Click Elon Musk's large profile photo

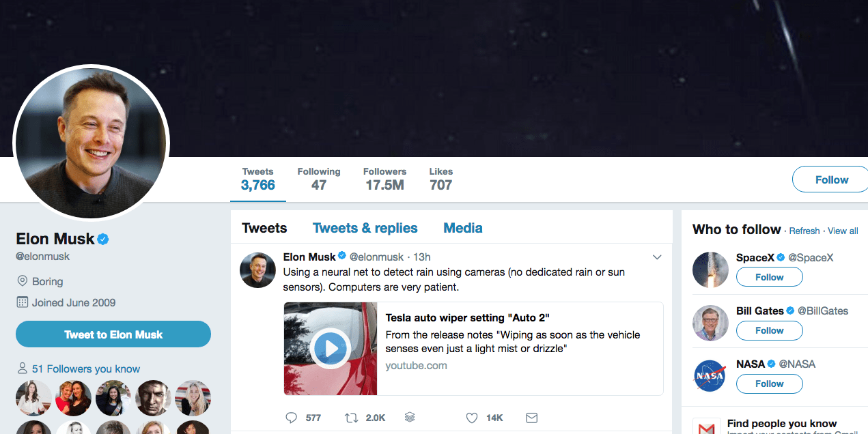pos(92,143)
